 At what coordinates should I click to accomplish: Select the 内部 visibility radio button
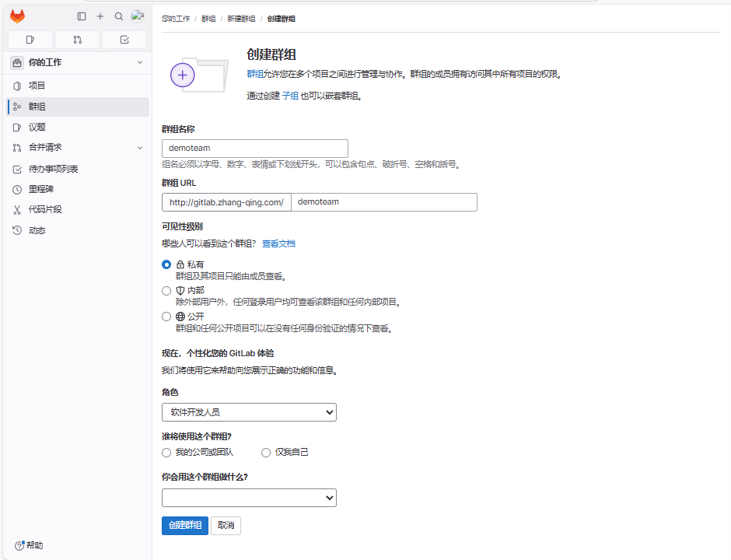[x=166, y=290]
